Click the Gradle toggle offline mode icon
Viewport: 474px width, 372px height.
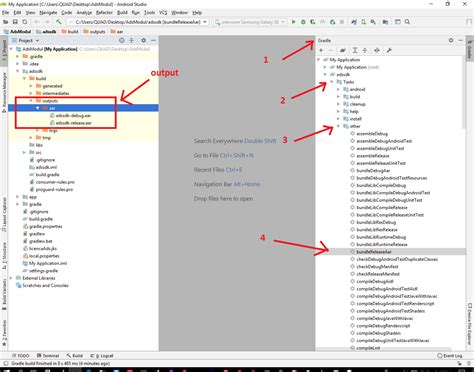pyautogui.click(x=377, y=50)
